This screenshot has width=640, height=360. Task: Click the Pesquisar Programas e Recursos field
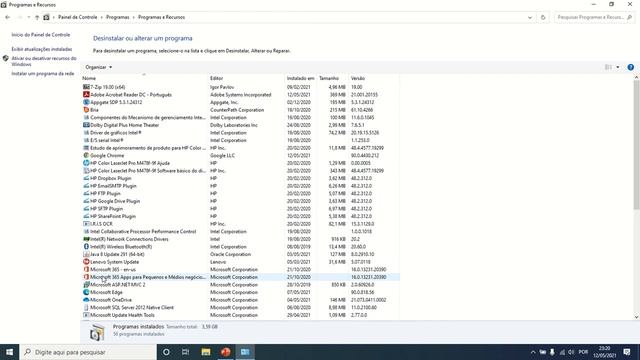594,17
